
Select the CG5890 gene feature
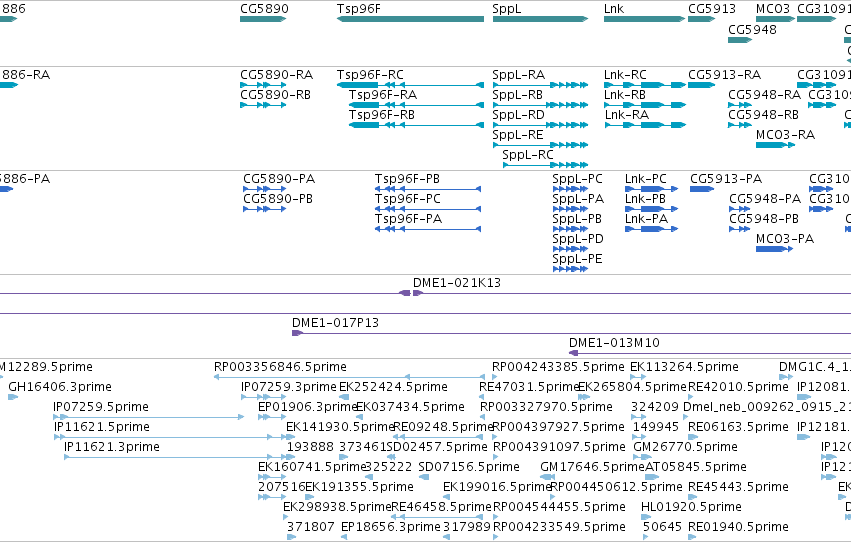tap(263, 19)
